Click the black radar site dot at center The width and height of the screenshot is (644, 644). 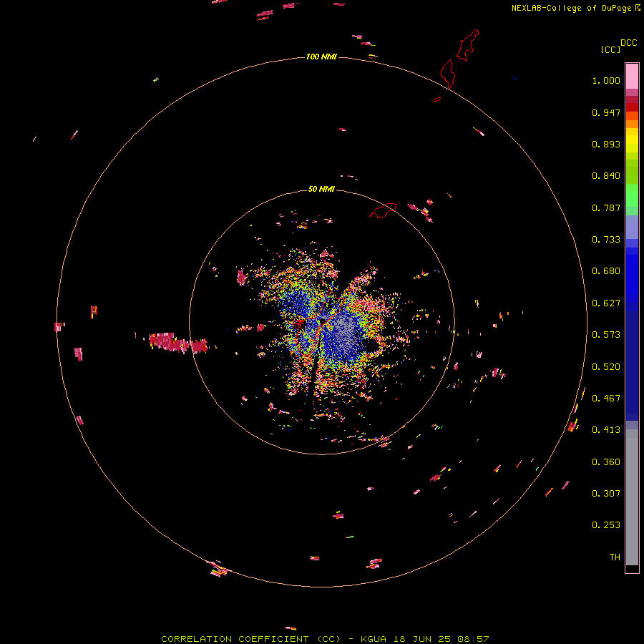(x=323, y=321)
